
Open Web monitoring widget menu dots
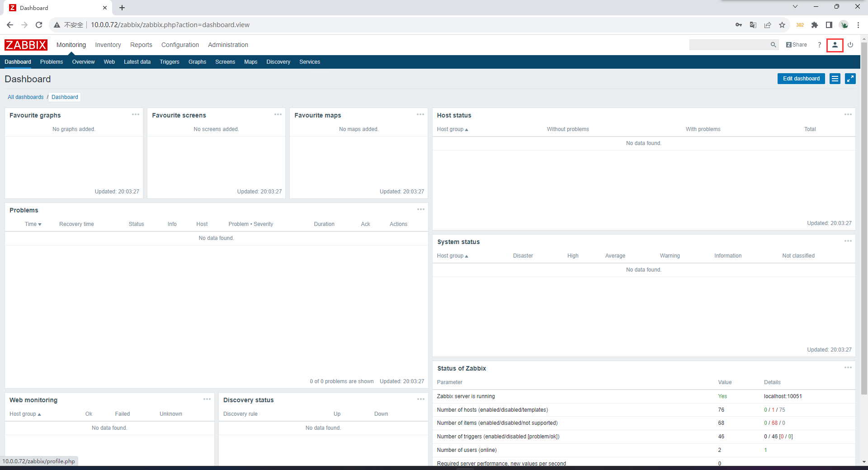point(207,399)
